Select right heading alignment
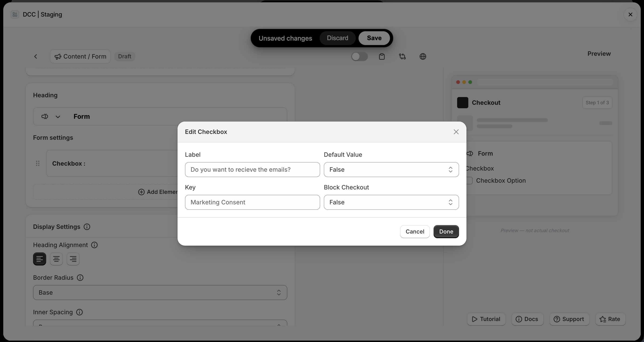This screenshot has height=342, width=644. click(x=73, y=259)
